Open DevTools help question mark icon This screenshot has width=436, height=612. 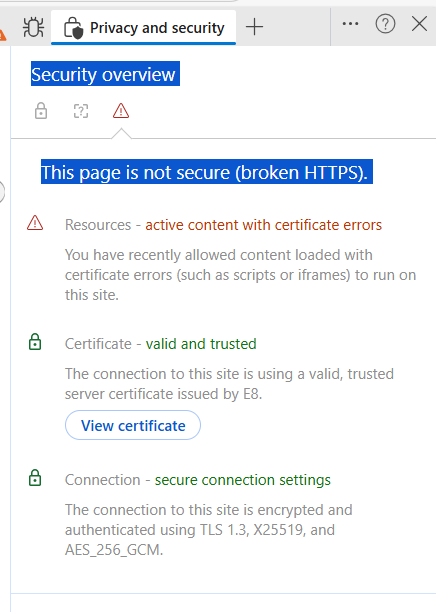coord(385,24)
